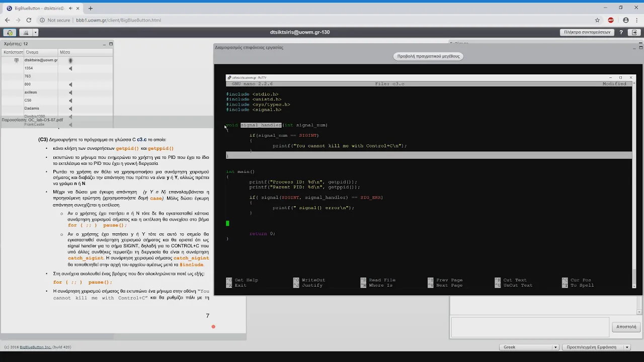Click the 'Modified' status in nano header
The width and height of the screenshot is (644, 362).
coord(614,83)
